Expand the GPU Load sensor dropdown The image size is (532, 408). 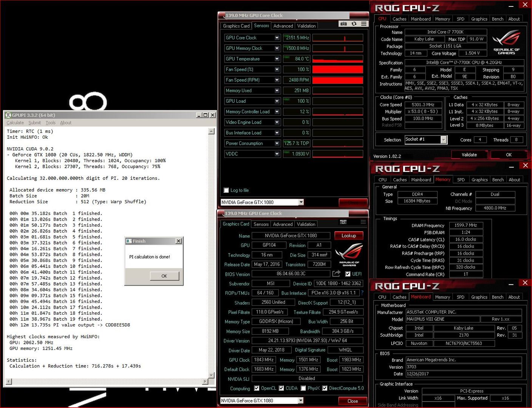(277, 101)
